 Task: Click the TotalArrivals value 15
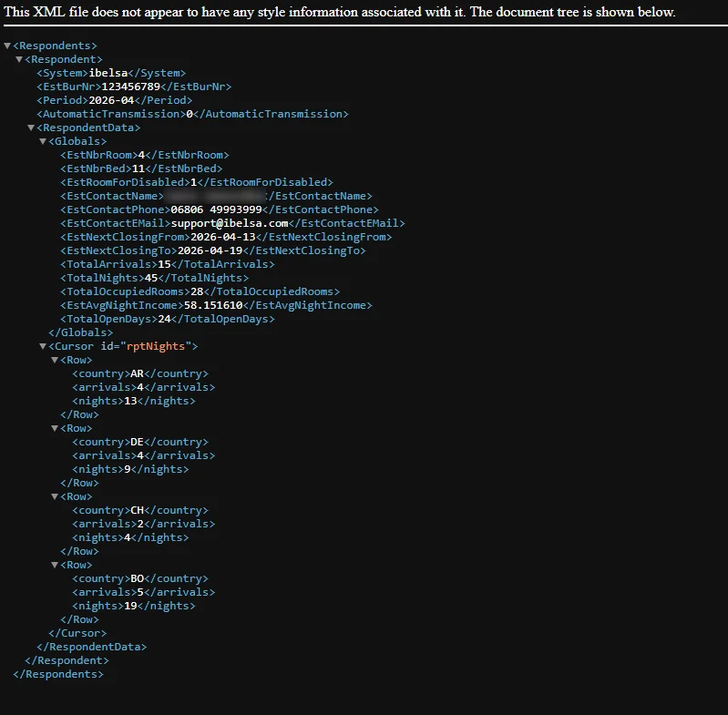164,264
